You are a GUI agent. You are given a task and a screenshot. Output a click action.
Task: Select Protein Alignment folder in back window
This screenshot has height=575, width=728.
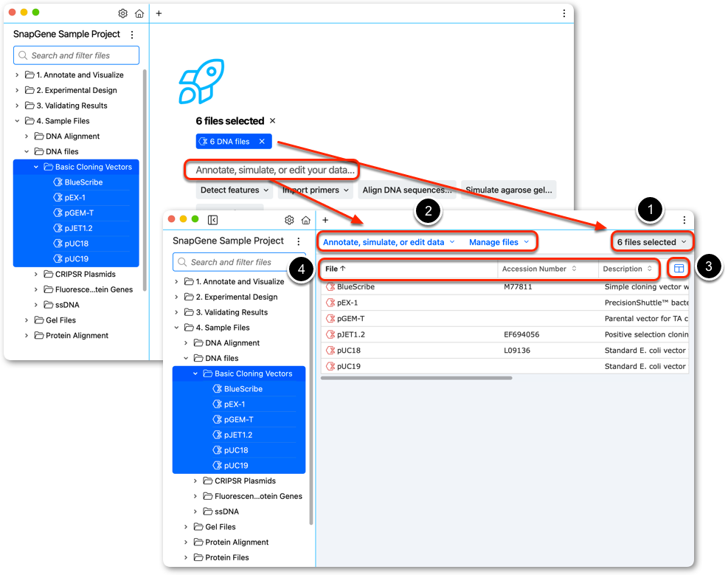tap(72, 335)
